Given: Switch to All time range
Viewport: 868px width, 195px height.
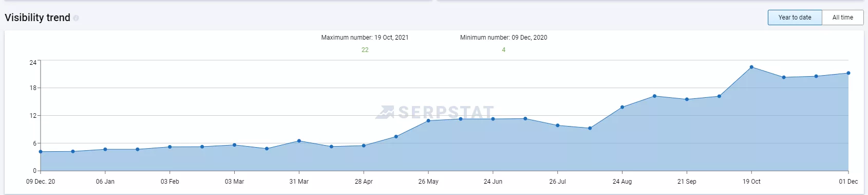Looking at the screenshot, I should tap(842, 17).
